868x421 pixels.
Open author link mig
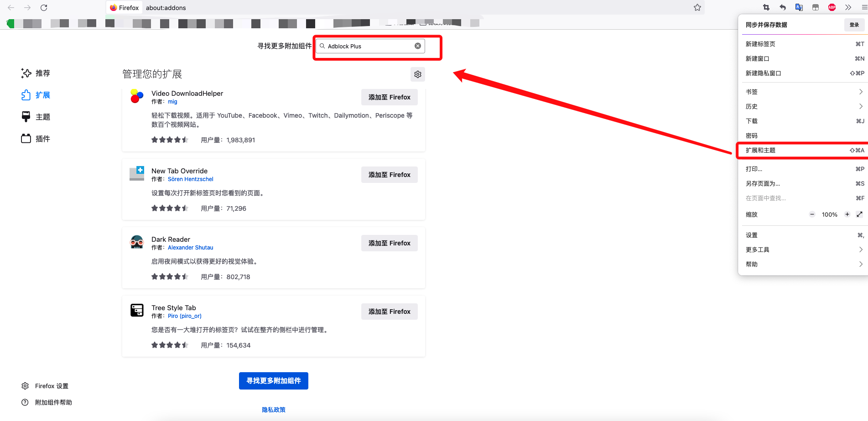click(172, 102)
